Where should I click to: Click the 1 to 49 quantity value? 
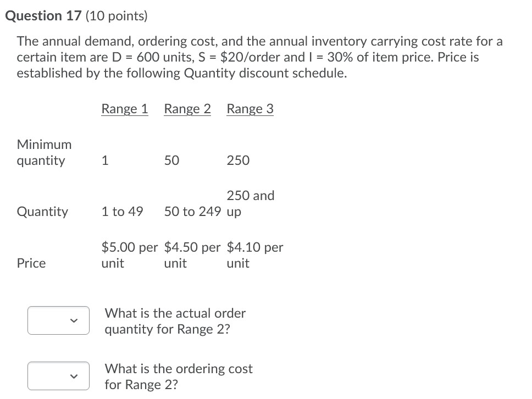tap(122, 212)
